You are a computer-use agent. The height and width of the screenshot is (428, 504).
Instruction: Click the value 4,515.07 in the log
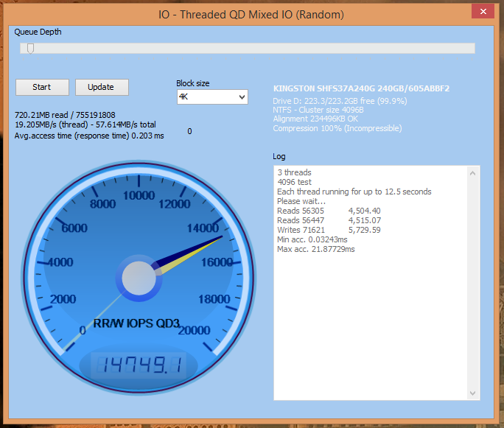pos(365,220)
